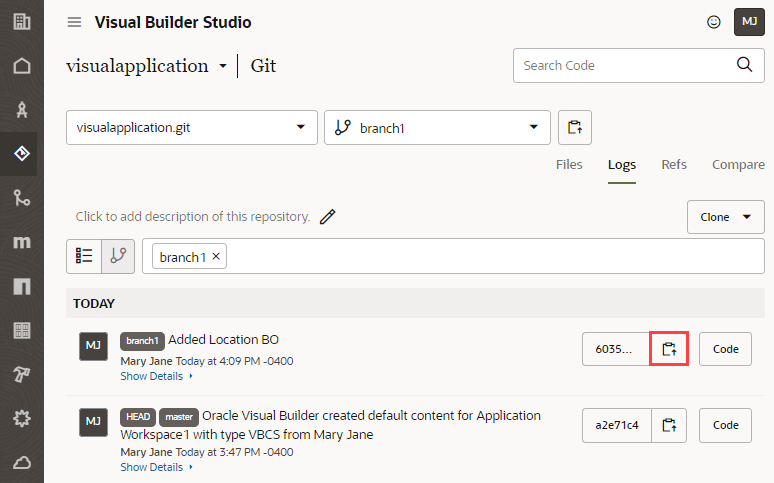Click the TODAY group header
Screen dimensions: 774x483
(94, 303)
